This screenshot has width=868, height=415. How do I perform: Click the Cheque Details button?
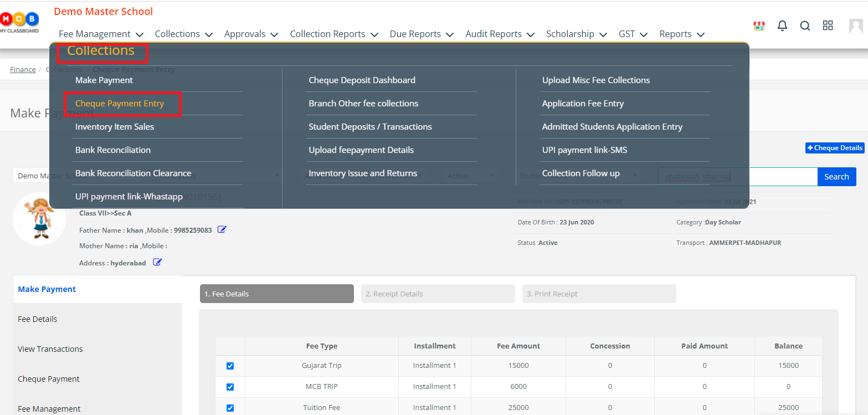(x=835, y=148)
